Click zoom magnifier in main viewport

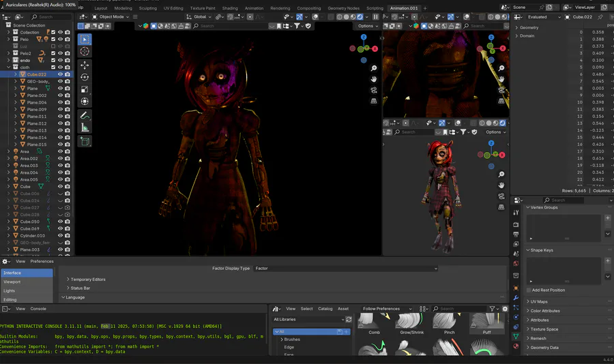tap(374, 68)
